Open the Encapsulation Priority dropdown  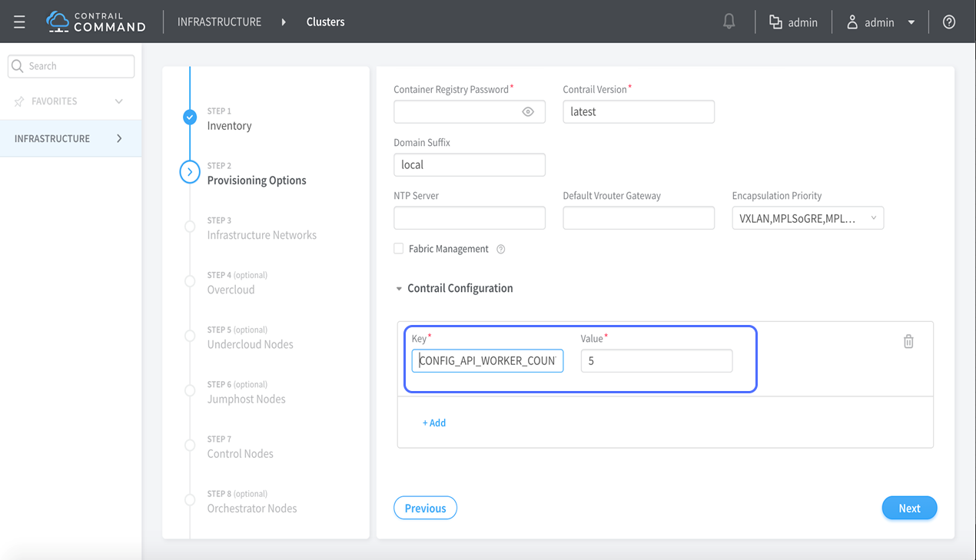(x=807, y=218)
